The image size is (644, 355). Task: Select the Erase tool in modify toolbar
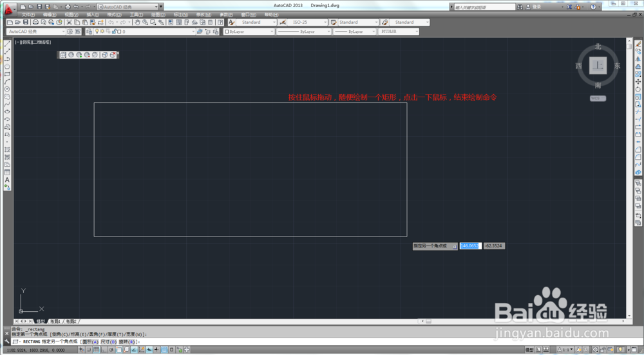(x=638, y=44)
